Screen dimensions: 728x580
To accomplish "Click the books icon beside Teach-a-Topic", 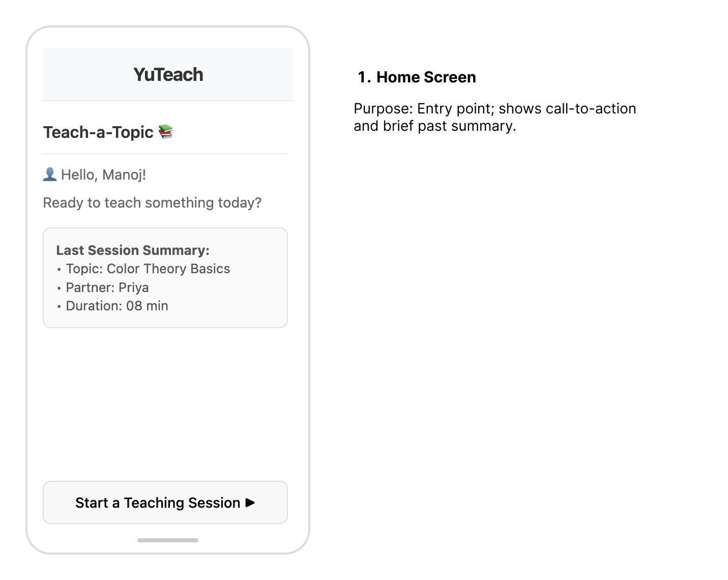I will 166,132.
